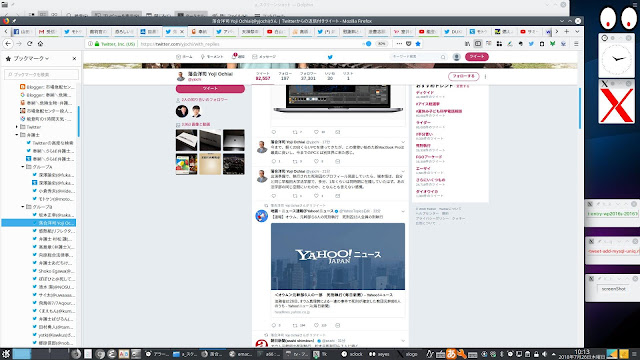
Task: Open the profile avatar menu in Twitter header
Action: tap(457, 57)
